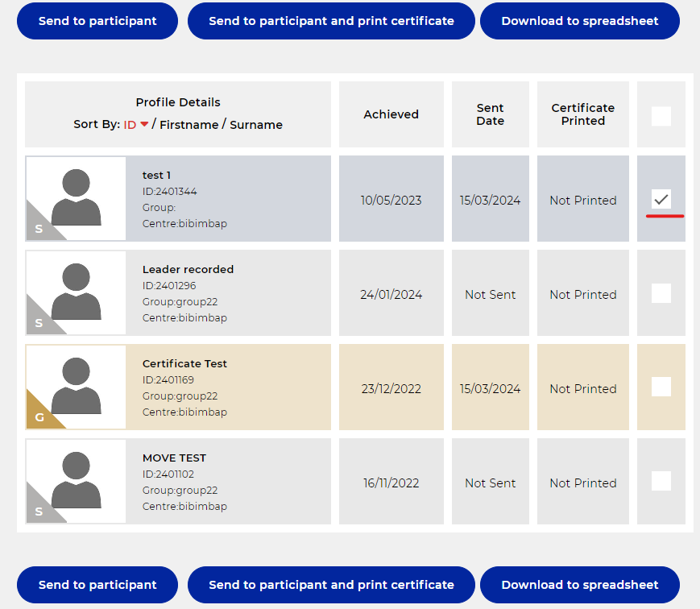Tick the checkbox for Leader recorded row
Viewport: 700px width, 609px height.
pos(661,293)
